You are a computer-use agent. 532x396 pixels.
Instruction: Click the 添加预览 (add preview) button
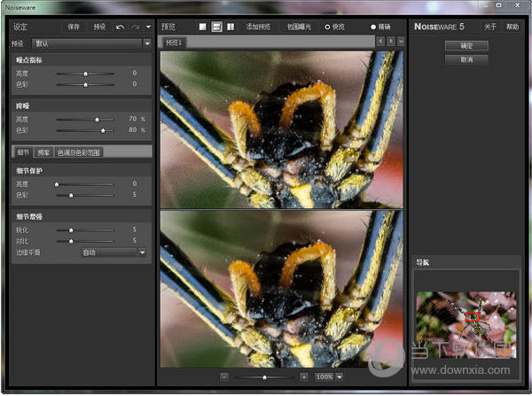click(258, 27)
